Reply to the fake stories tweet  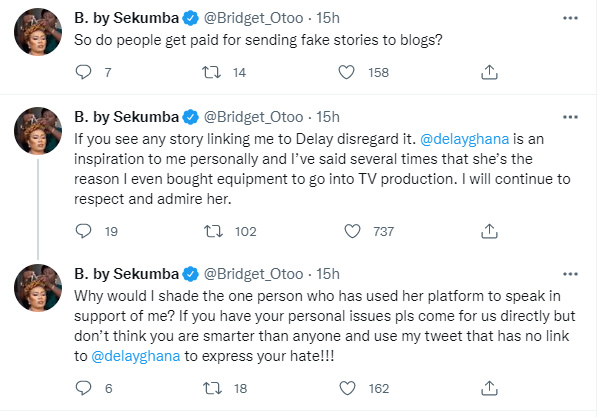83,72
